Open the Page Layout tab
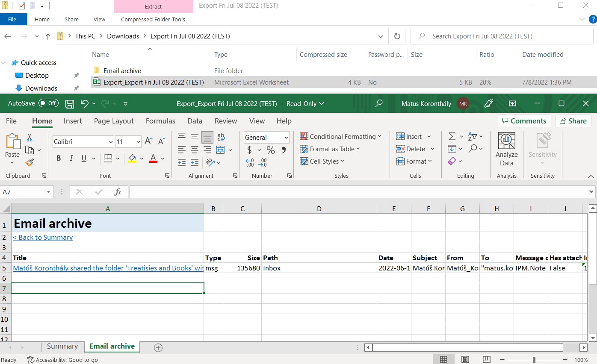 coord(114,121)
